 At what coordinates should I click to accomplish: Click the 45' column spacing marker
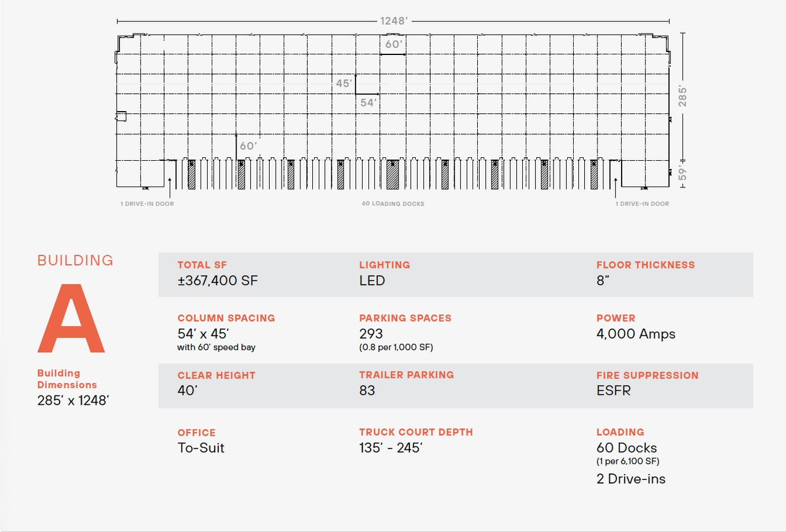(x=344, y=83)
